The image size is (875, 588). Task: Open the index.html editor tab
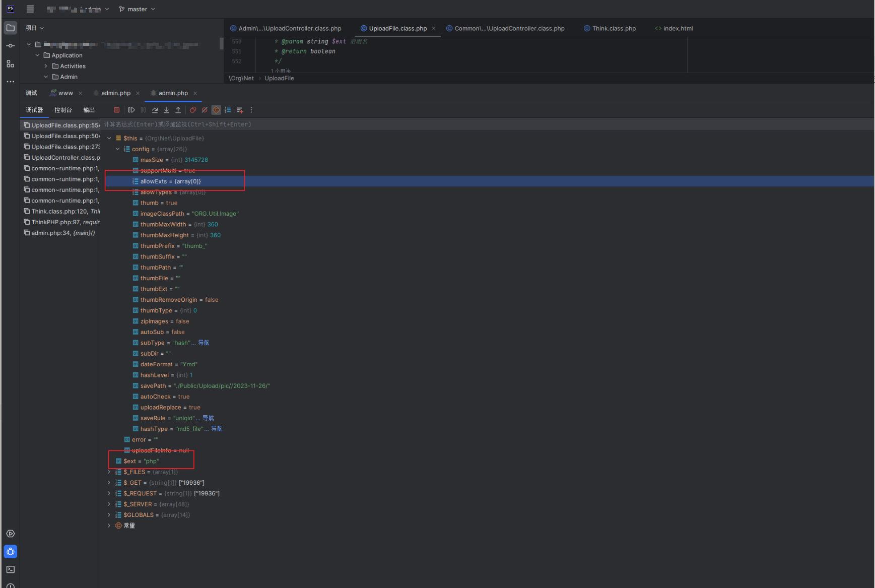click(674, 28)
